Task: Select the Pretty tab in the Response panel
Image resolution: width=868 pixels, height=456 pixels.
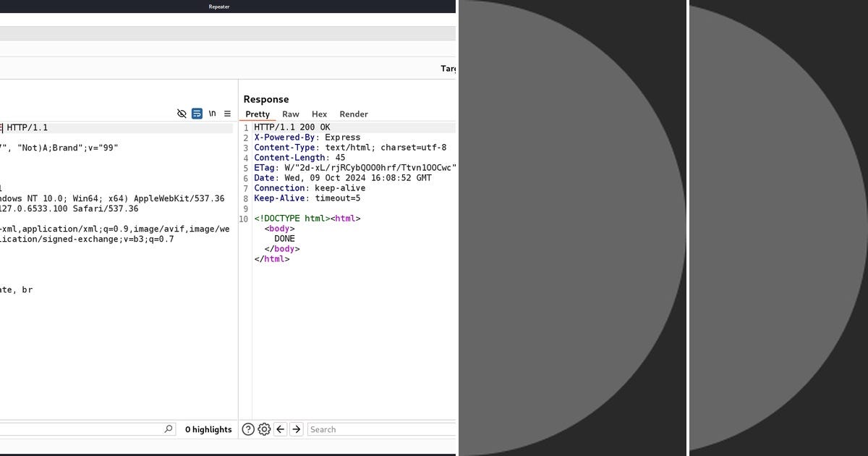Action: point(258,114)
